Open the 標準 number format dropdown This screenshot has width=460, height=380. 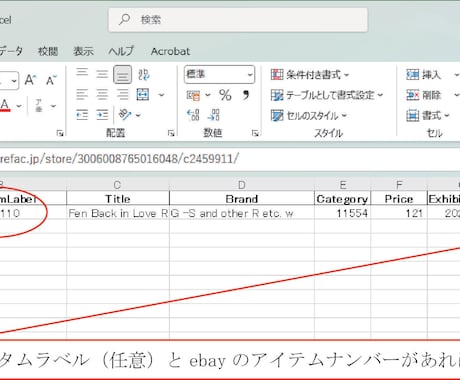click(219, 74)
